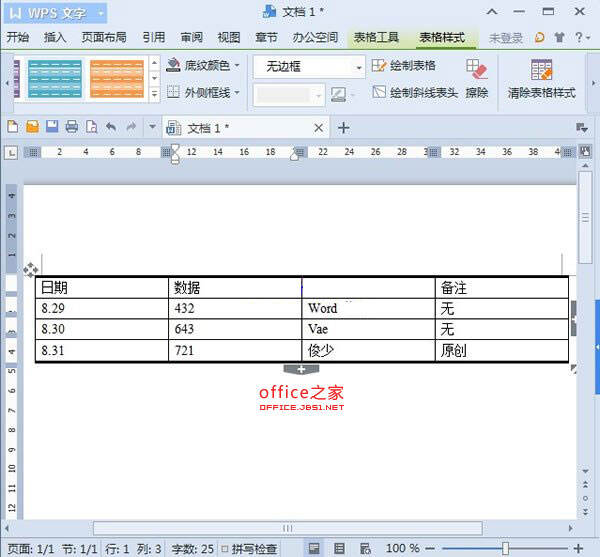Select the Eraser (擦除) tool
Viewport: 600px width, 557px height.
point(477,78)
